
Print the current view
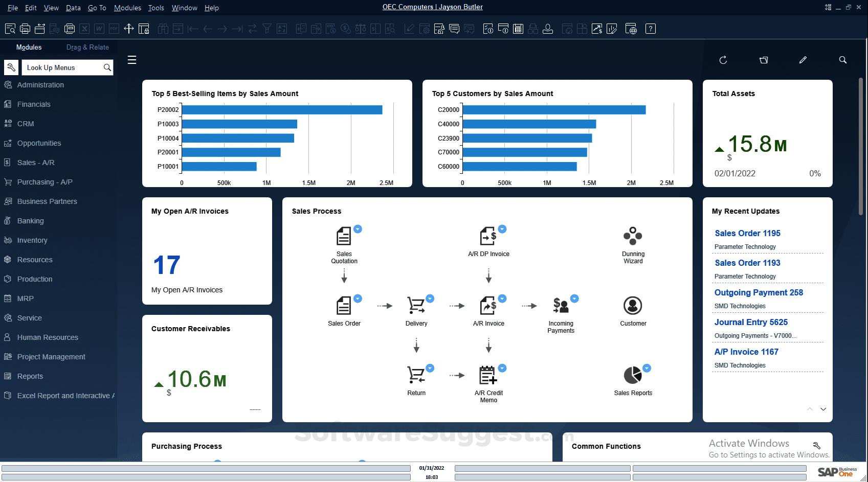25,29
